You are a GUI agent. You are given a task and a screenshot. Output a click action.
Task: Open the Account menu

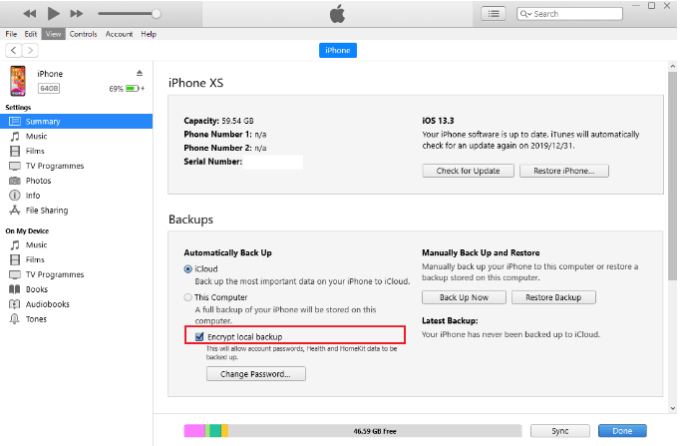[119, 34]
